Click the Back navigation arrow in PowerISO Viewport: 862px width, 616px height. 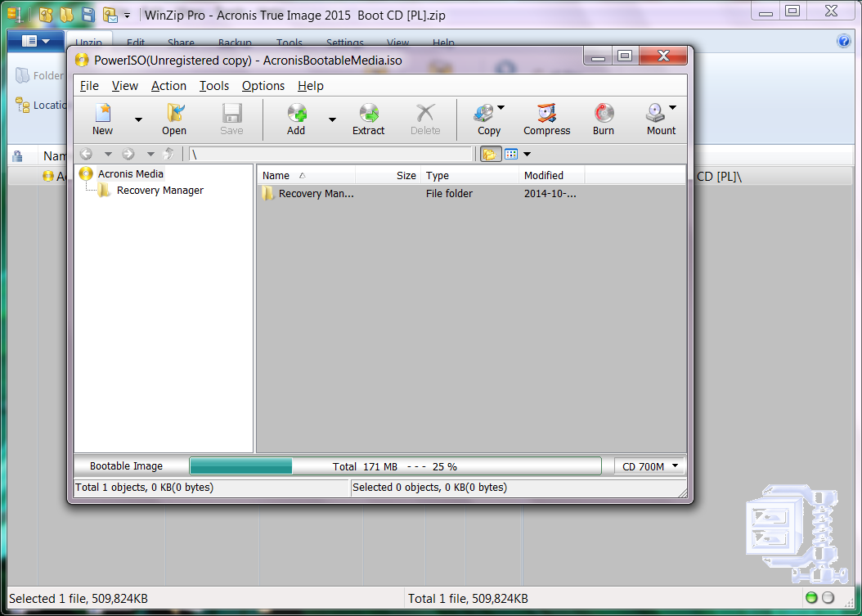tap(87, 154)
